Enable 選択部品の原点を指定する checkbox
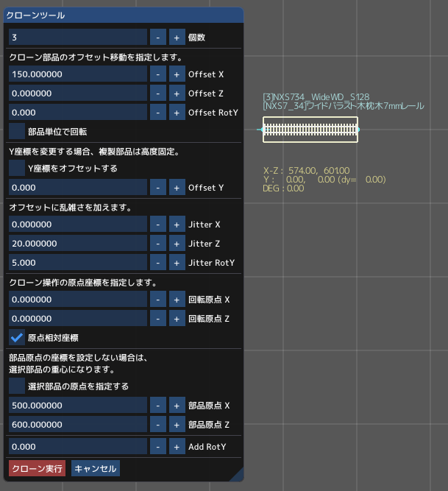This screenshot has width=448, height=491. pos(17,386)
